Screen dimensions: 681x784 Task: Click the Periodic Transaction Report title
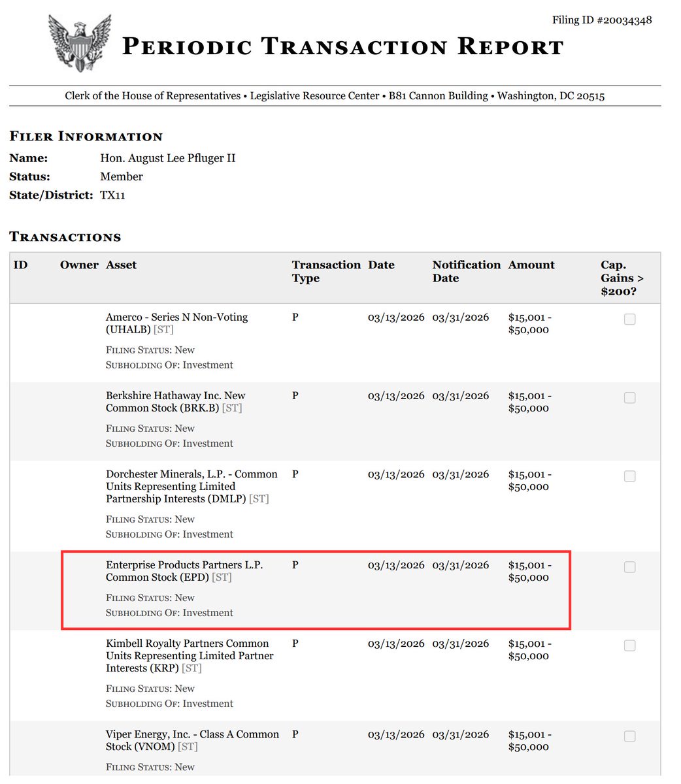pyautogui.click(x=342, y=47)
